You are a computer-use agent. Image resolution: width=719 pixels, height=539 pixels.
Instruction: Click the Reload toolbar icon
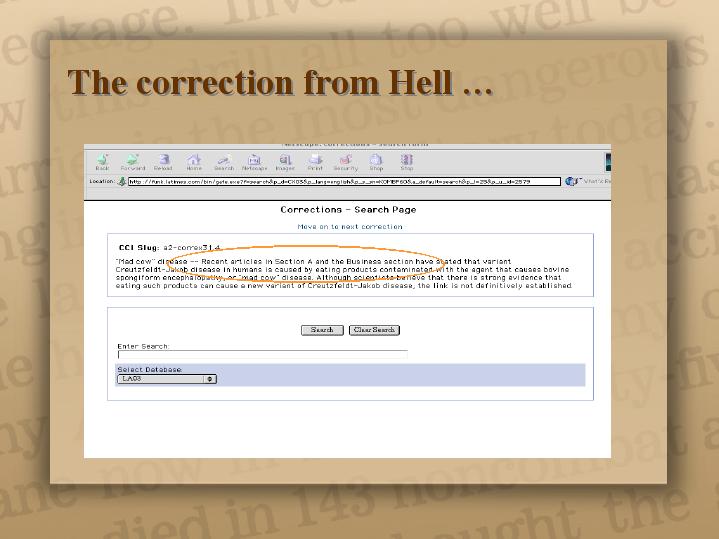pos(163,162)
